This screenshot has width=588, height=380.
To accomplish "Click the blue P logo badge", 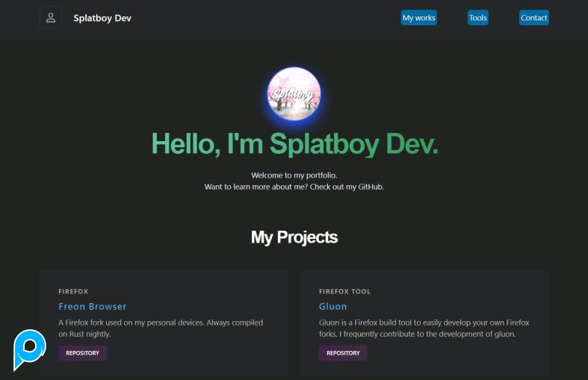I will tap(29, 349).
